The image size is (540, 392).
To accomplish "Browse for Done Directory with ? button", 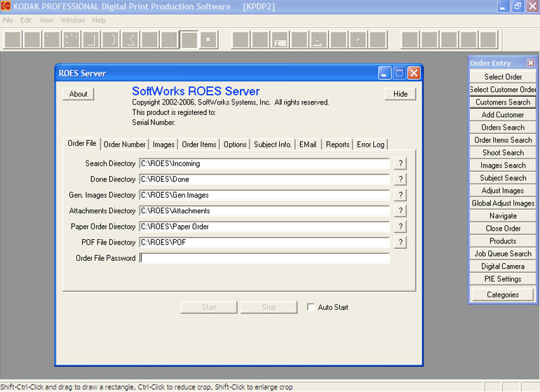I will point(400,179).
